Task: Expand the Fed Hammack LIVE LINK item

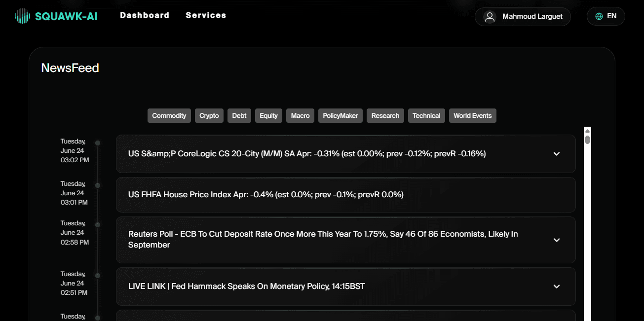Action: coord(557,286)
